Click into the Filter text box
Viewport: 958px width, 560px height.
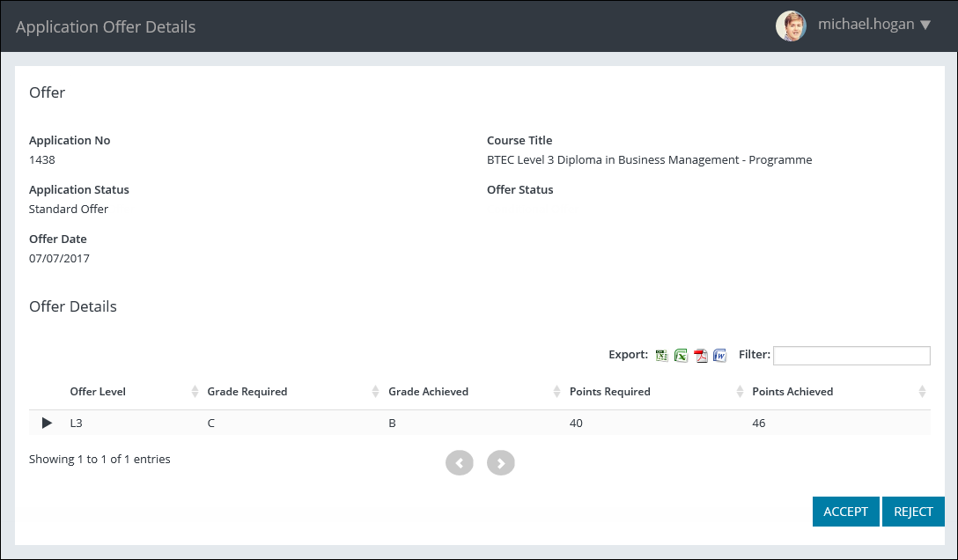[851, 356]
